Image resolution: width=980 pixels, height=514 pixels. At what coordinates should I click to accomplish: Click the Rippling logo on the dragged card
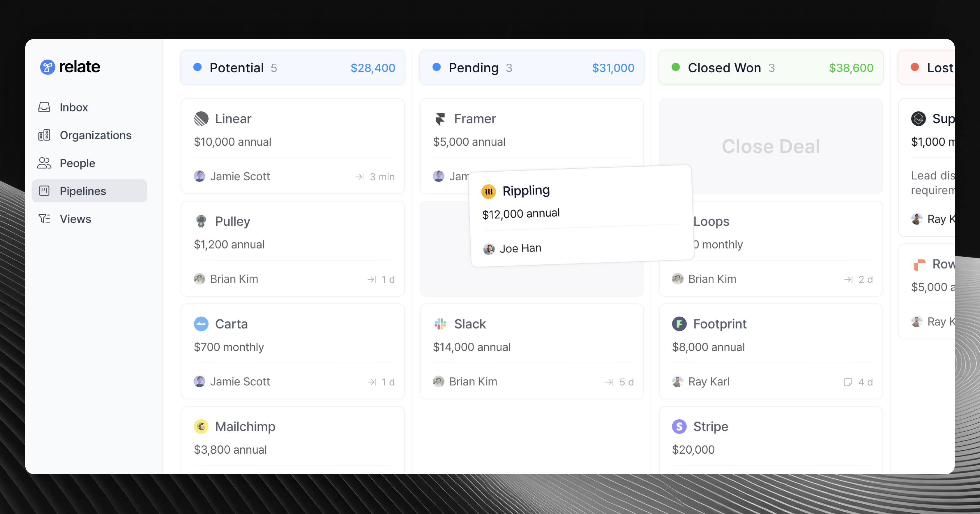pyautogui.click(x=489, y=191)
